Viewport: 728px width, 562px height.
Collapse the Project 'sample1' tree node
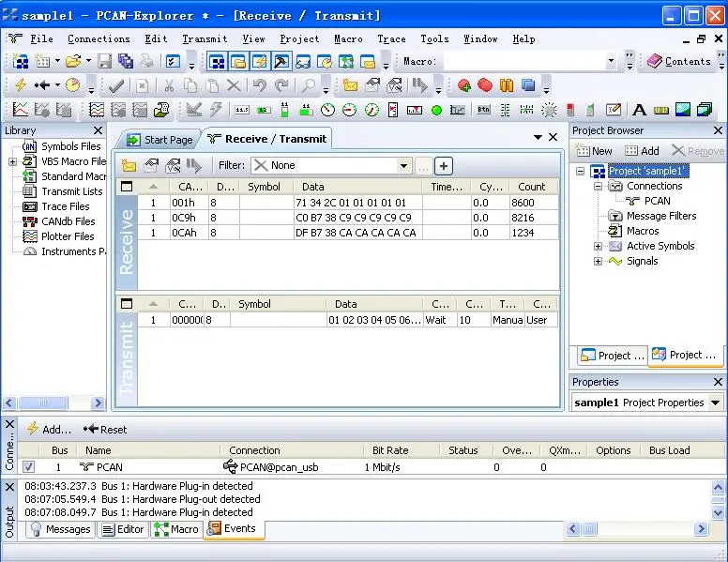(581, 171)
